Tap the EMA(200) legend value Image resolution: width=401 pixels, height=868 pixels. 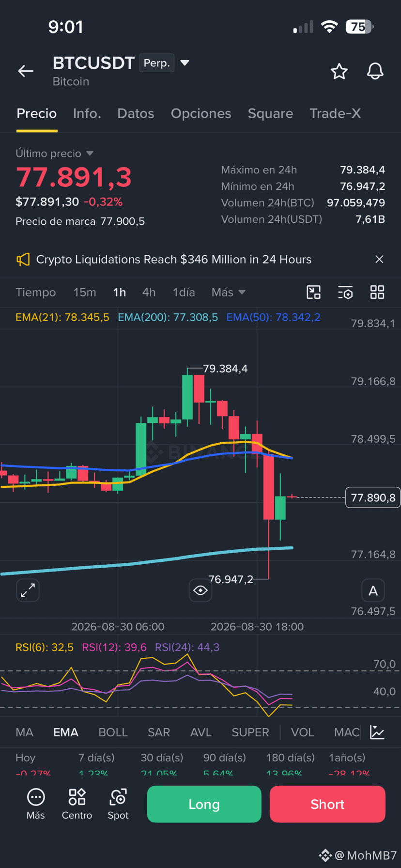pos(168,317)
